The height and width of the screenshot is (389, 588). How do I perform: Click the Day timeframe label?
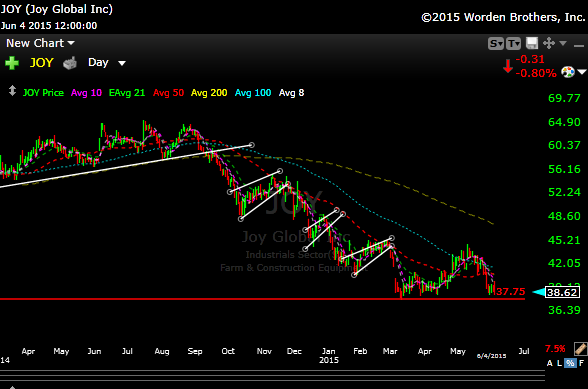(98, 62)
